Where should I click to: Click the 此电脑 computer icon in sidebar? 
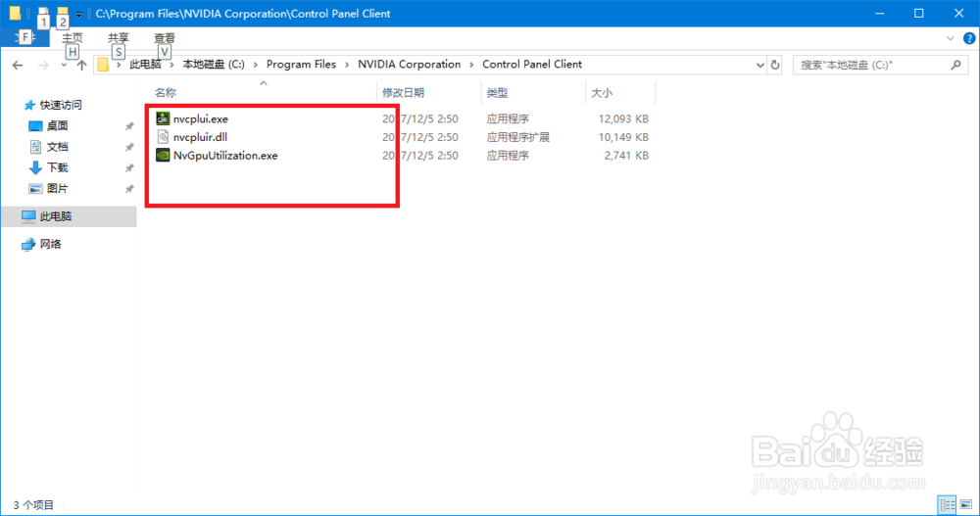[28, 216]
